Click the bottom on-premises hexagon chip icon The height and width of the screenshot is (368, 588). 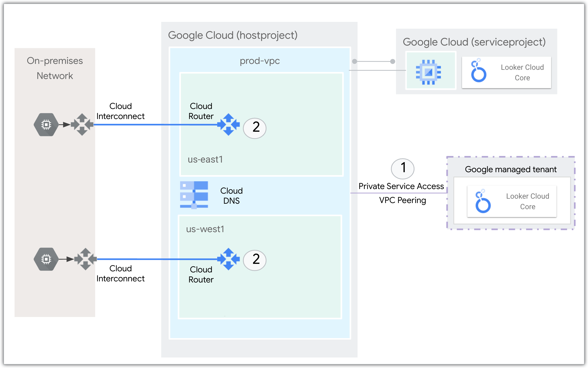(46, 259)
